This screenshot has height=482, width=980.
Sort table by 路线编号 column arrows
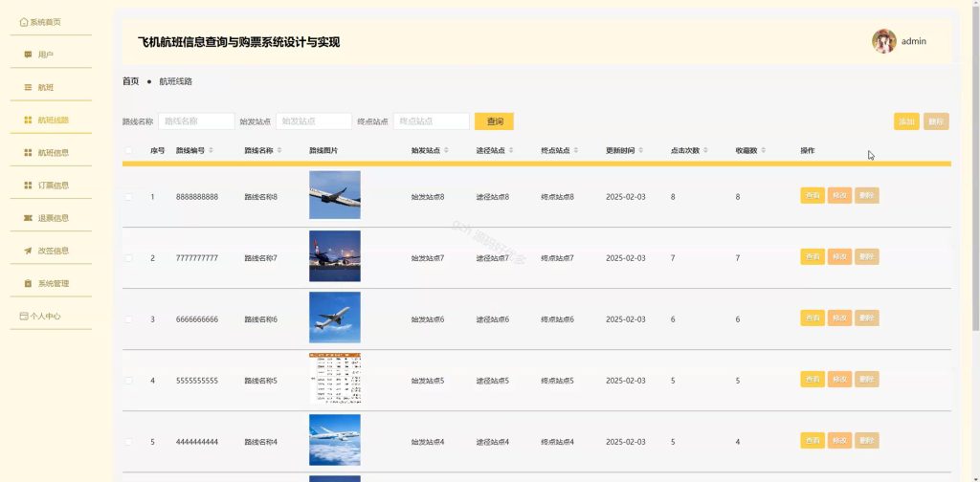211,150
